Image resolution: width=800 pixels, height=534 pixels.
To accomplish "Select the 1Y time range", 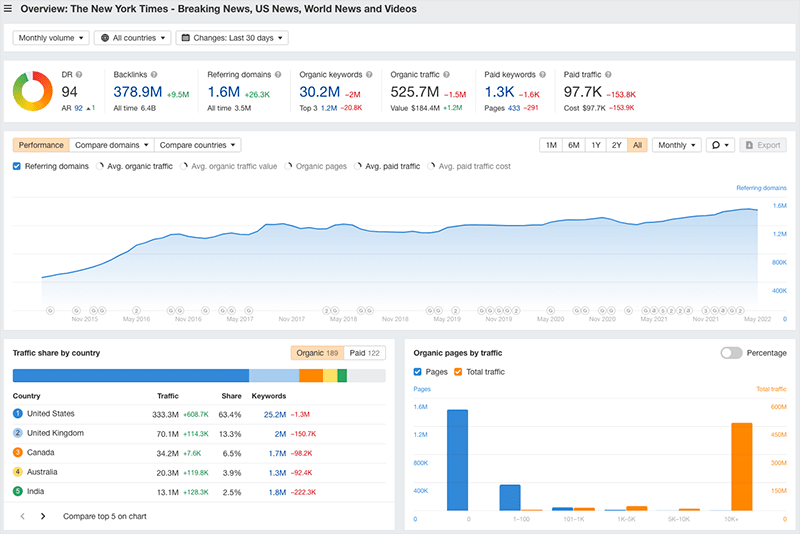I will coord(596,145).
